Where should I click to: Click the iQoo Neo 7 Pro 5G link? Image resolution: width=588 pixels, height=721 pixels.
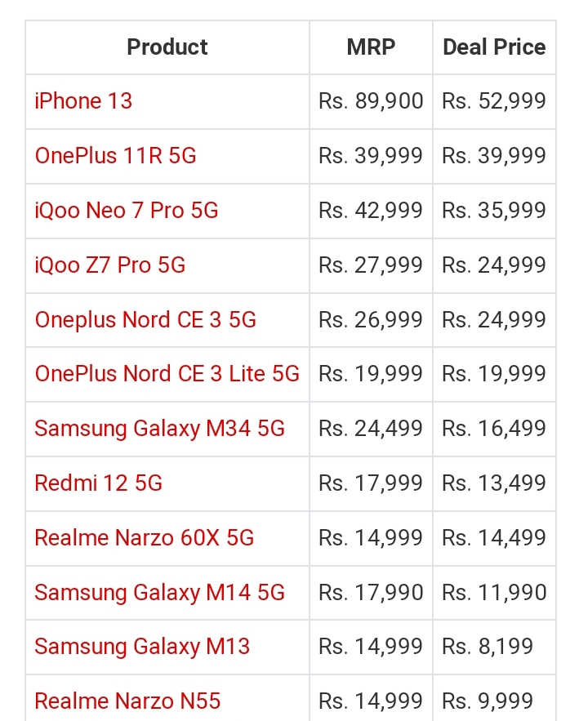coord(127,211)
